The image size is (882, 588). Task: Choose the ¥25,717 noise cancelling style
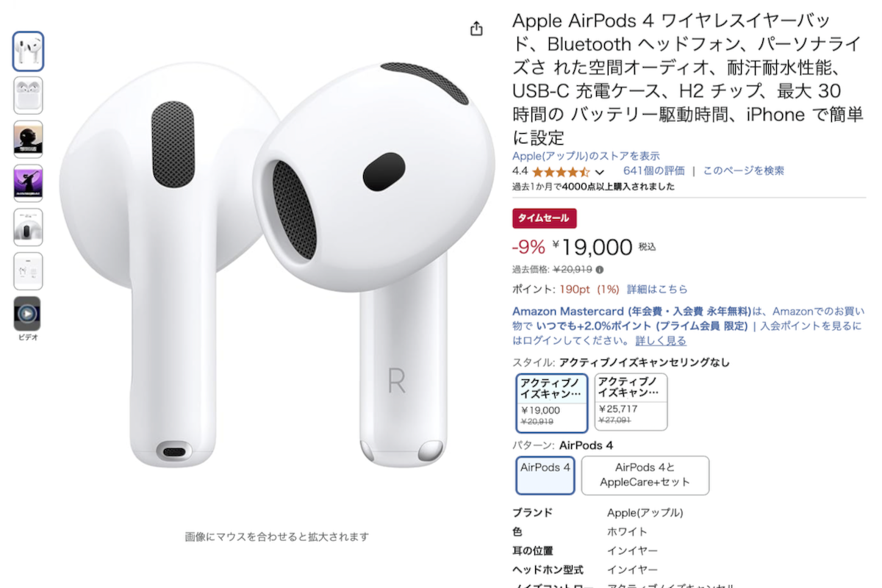click(x=631, y=402)
